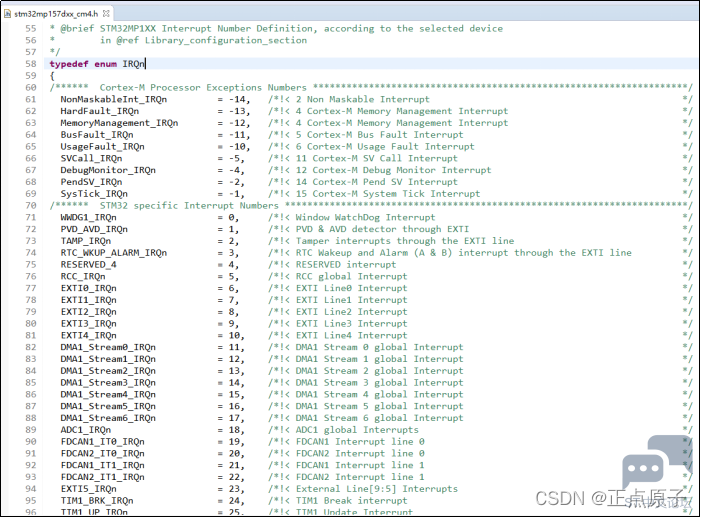Image resolution: width=701 pixels, height=518 pixels.
Task: Click the TIM1_BRK_IRQn enum name
Action: coord(97,500)
